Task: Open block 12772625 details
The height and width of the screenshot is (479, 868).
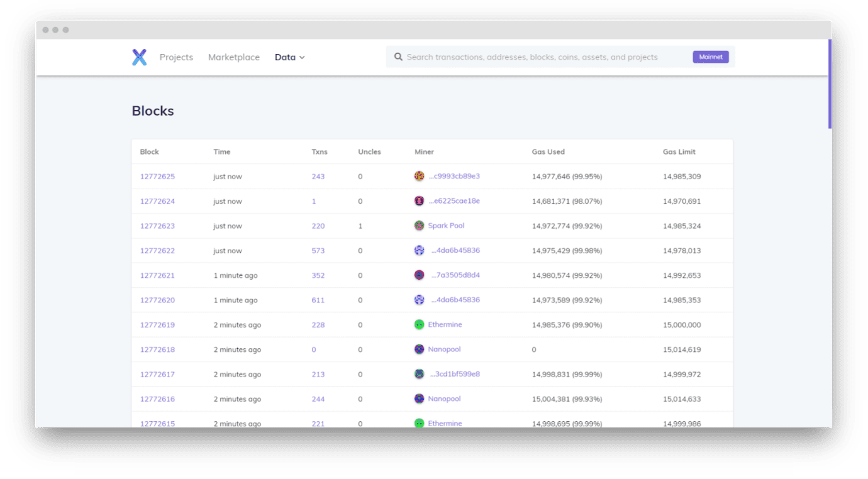Action: [x=157, y=177]
